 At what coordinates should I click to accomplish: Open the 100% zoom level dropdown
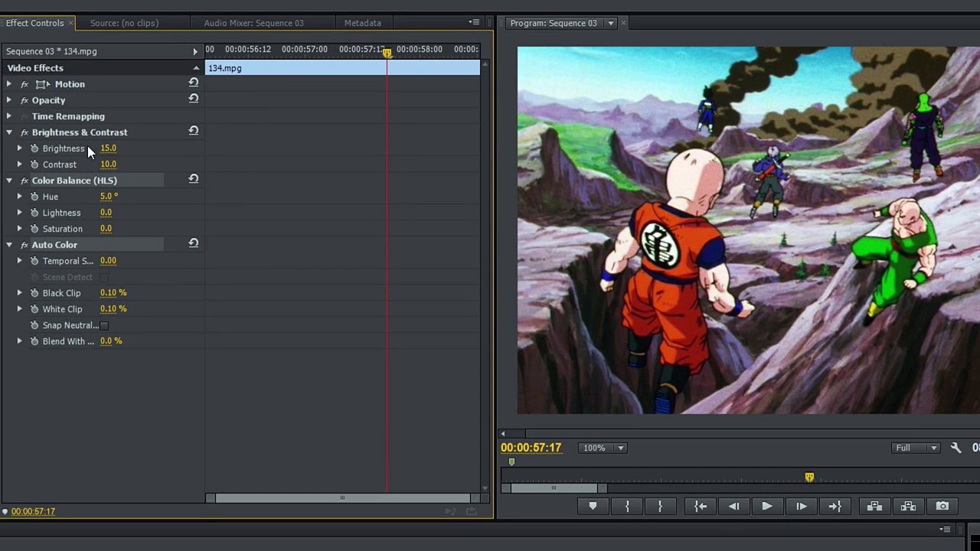point(604,448)
